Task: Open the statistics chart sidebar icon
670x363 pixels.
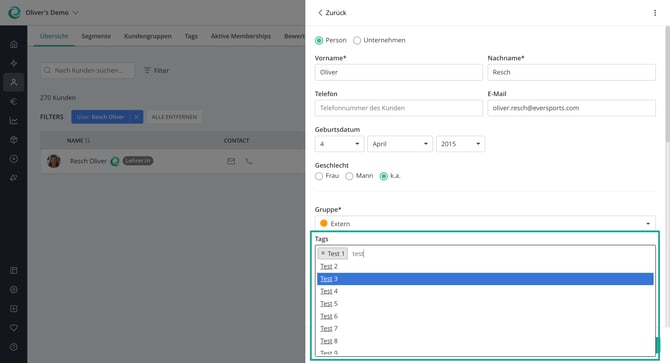Action: click(14, 120)
